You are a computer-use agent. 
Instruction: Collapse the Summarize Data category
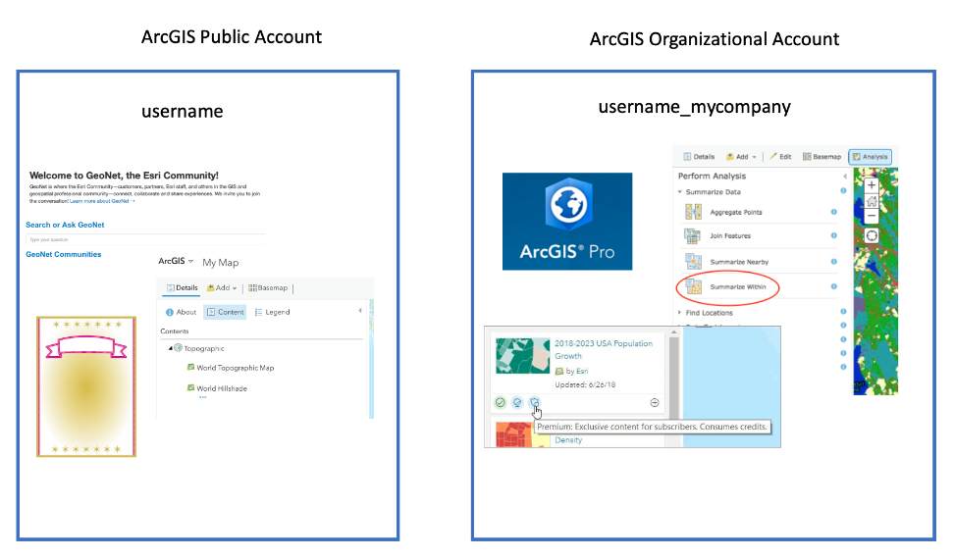(680, 191)
